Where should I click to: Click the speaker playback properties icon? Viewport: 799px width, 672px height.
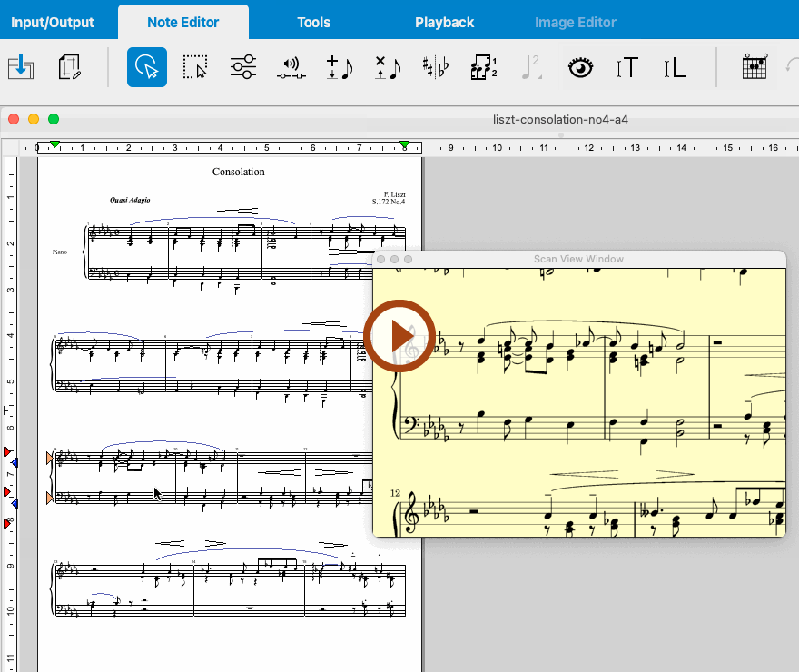[291, 68]
